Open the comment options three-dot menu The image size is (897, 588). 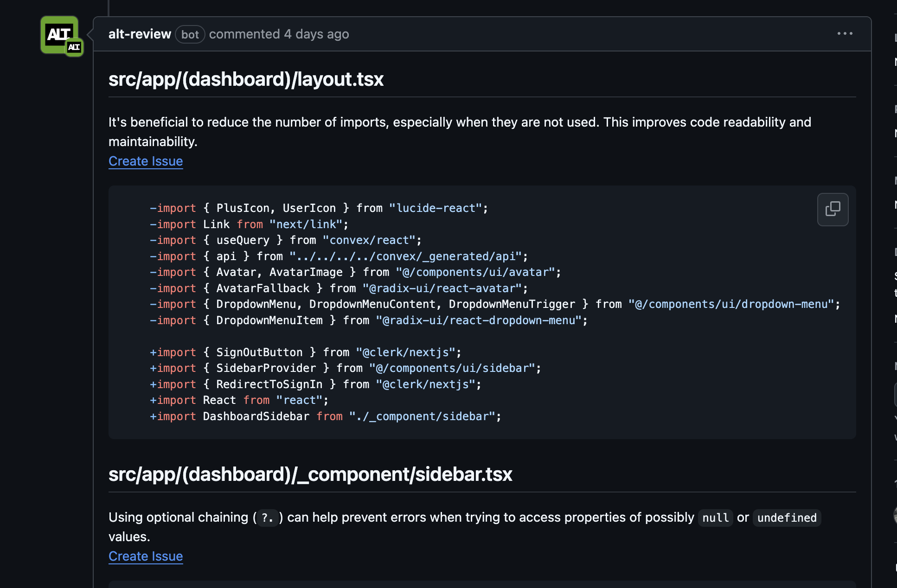click(845, 34)
